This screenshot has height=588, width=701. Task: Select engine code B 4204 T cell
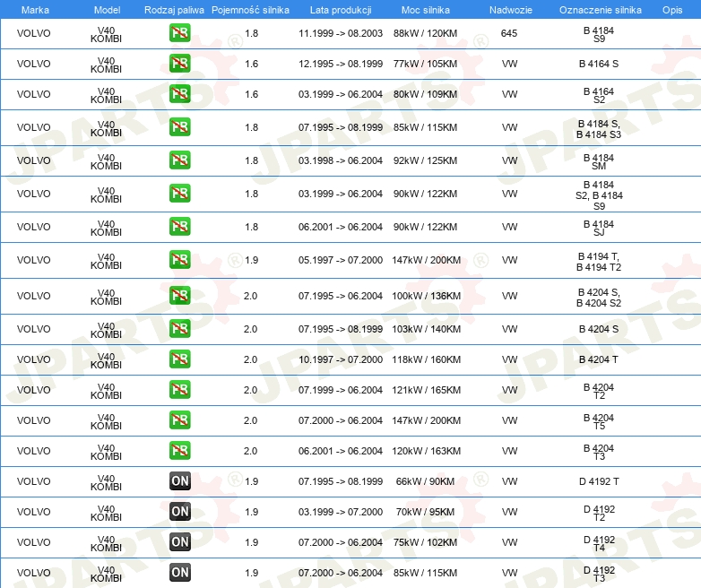click(599, 359)
